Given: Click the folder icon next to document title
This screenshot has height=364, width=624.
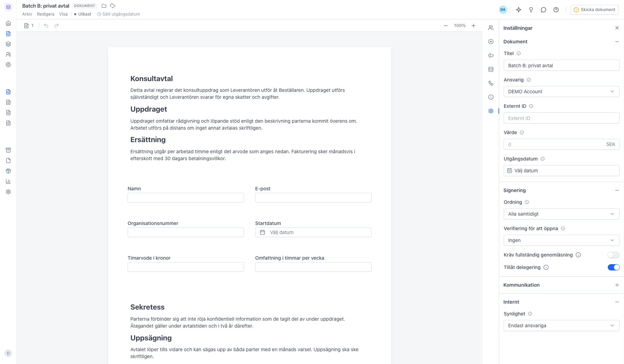Looking at the screenshot, I should pos(104,6).
